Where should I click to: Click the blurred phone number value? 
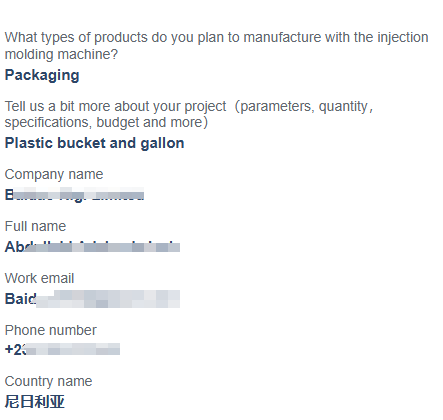click(62, 349)
